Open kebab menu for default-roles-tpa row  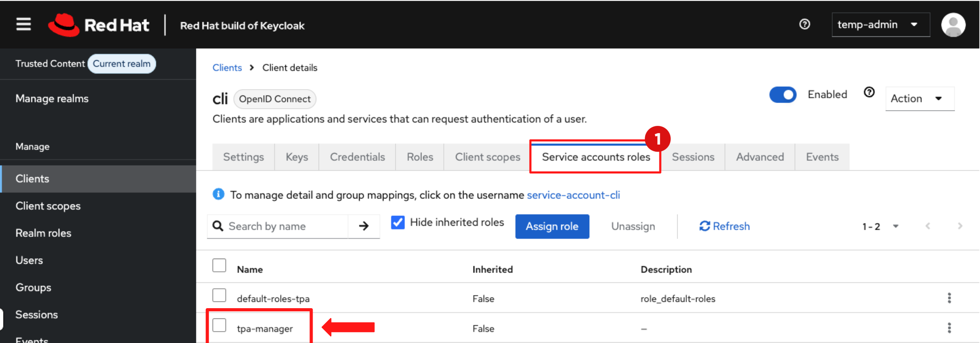tap(949, 298)
